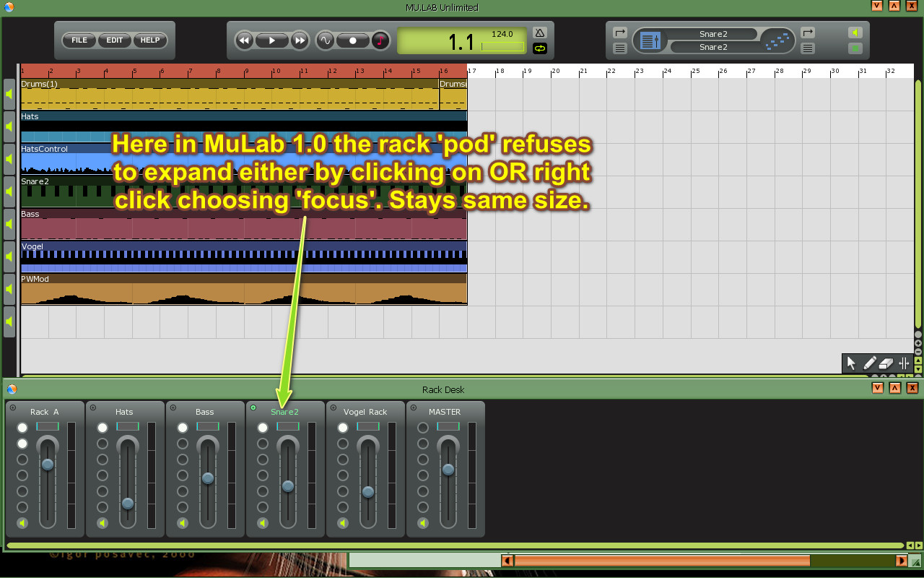Screen dimensions: 924x578
Task: Mute the Vogel track
Action: coord(9,256)
